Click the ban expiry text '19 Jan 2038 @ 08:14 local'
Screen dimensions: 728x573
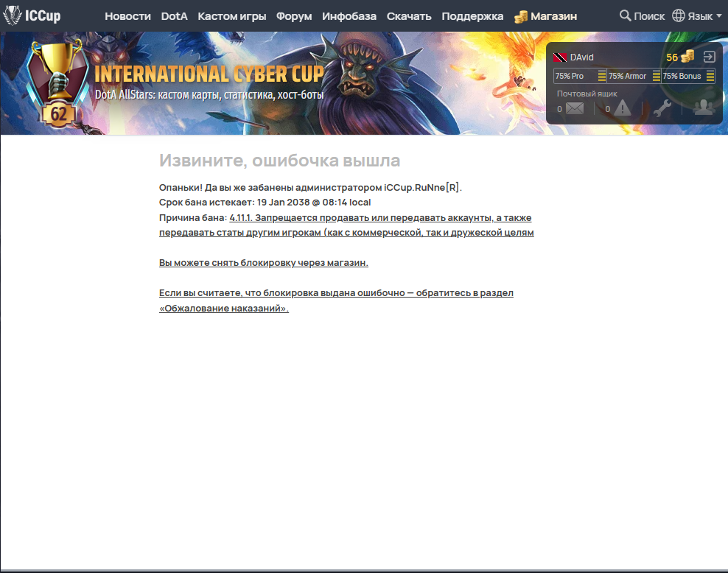pos(314,203)
